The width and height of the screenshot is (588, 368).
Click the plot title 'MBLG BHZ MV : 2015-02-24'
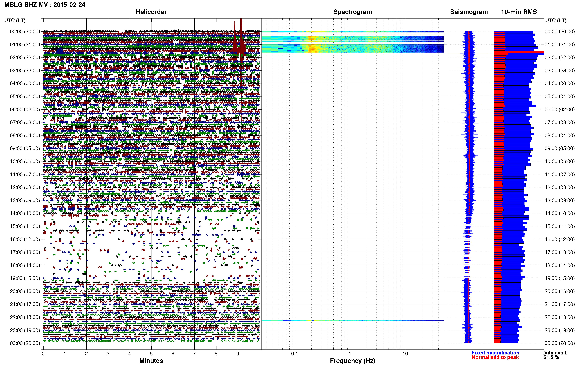(x=45, y=5)
